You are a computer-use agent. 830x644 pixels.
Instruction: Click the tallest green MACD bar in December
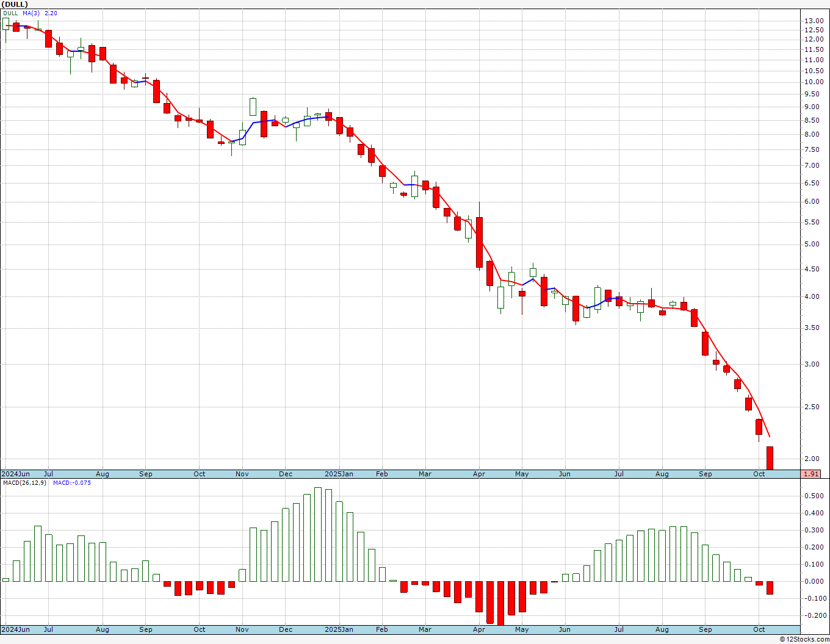coord(318,534)
